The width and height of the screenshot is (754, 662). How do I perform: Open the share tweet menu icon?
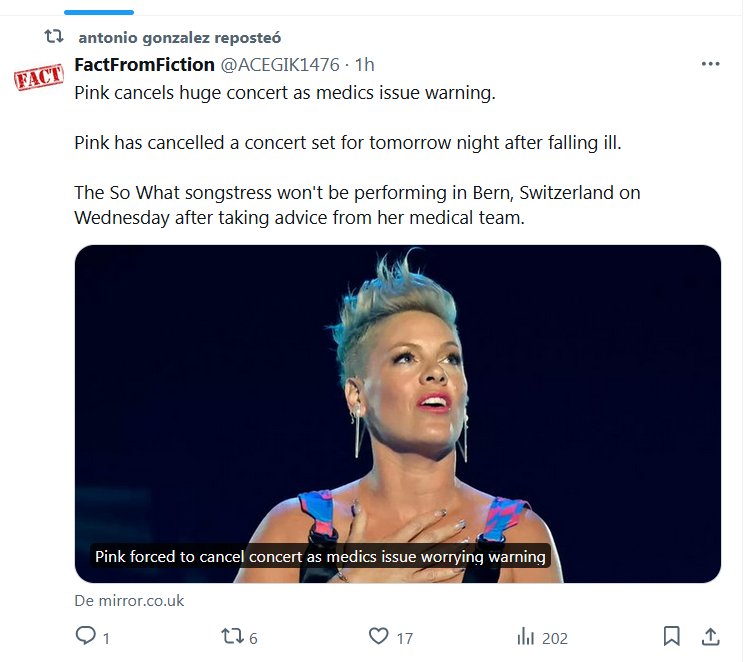pyautogui.click(x=711, y=636)
